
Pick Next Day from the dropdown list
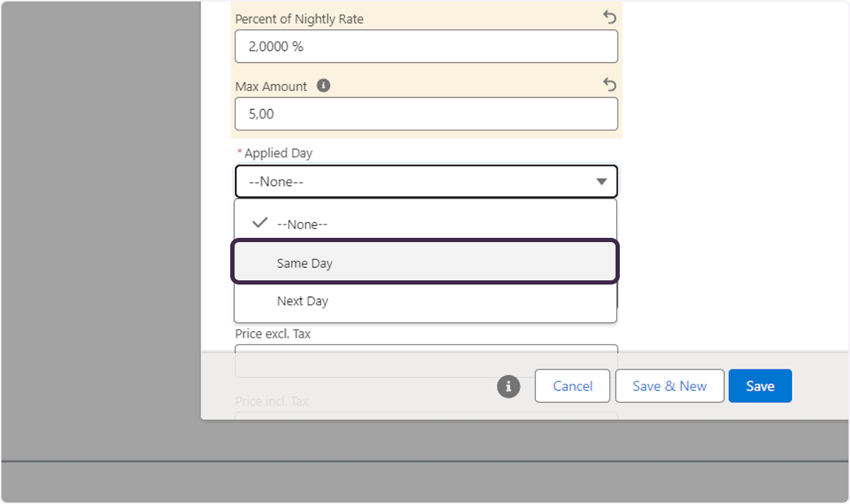coord(302,301)
